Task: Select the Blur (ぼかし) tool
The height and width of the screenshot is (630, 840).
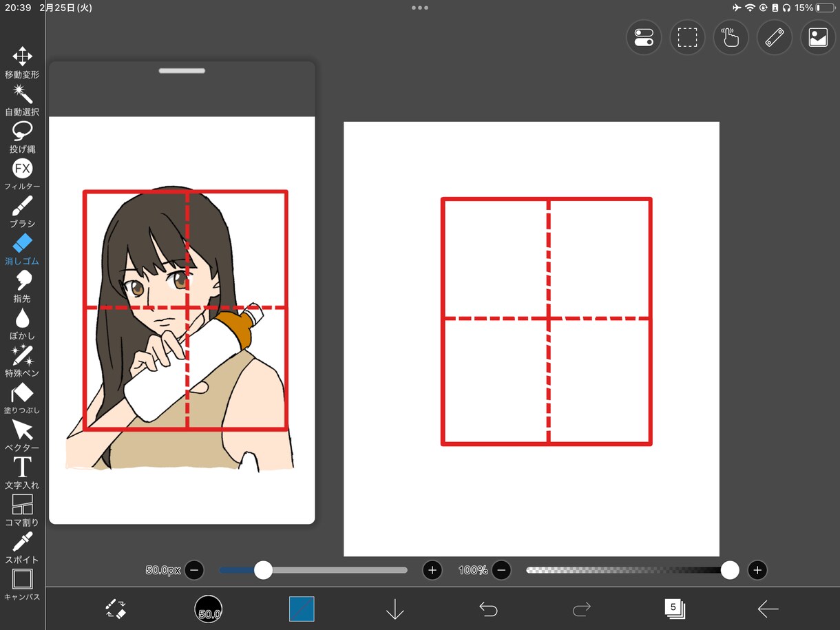Action: (x=22, y=324)
